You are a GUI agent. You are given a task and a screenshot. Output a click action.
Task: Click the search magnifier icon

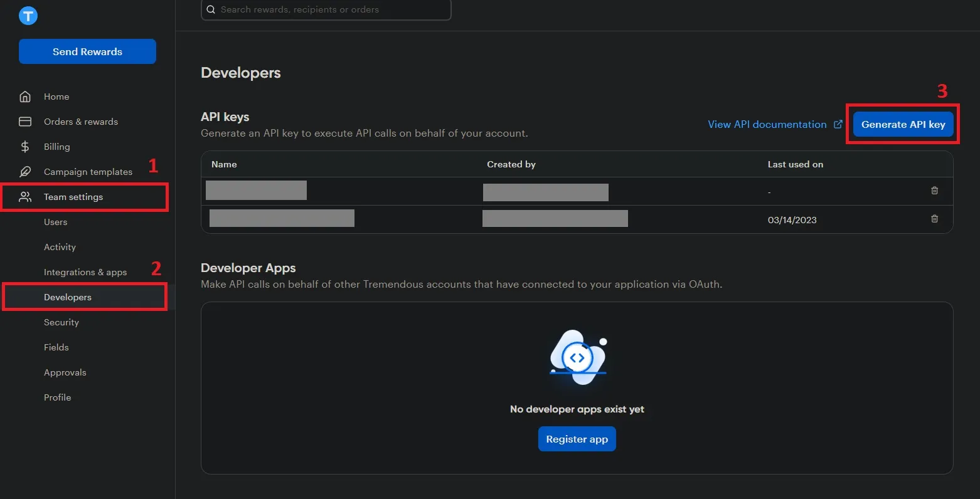pyautogui.click(x=210, y=9)
